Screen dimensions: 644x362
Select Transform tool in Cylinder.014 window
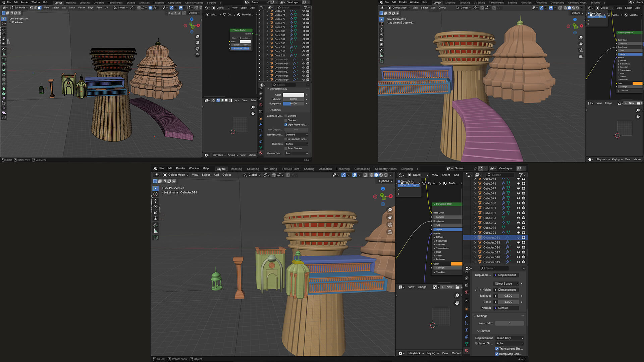click(x=155, y=218)
